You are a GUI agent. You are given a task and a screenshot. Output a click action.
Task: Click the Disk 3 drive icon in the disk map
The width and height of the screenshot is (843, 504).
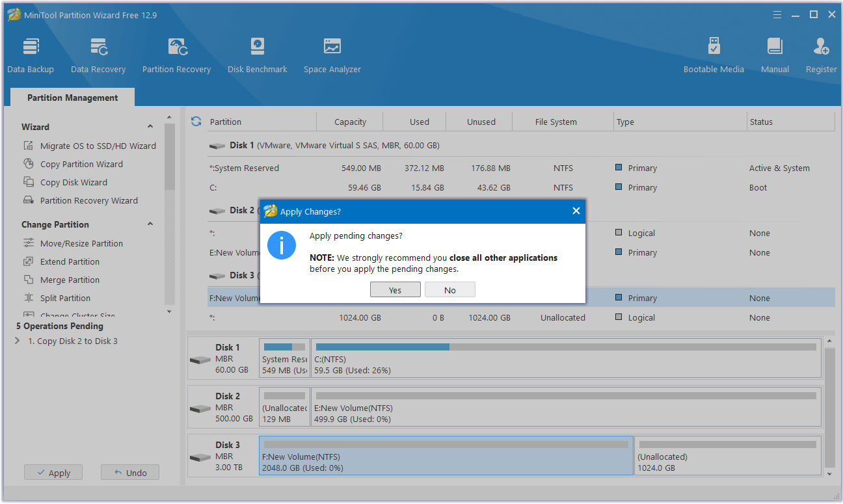[x=200, y=457]
